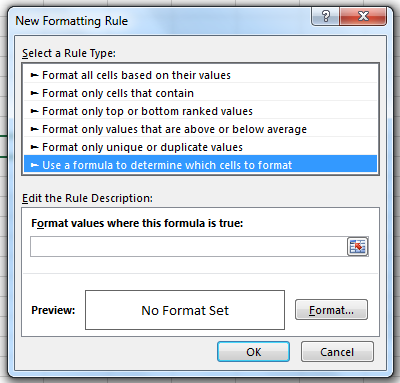Click the arrow bullet beside Format all cells

[35, 75]
